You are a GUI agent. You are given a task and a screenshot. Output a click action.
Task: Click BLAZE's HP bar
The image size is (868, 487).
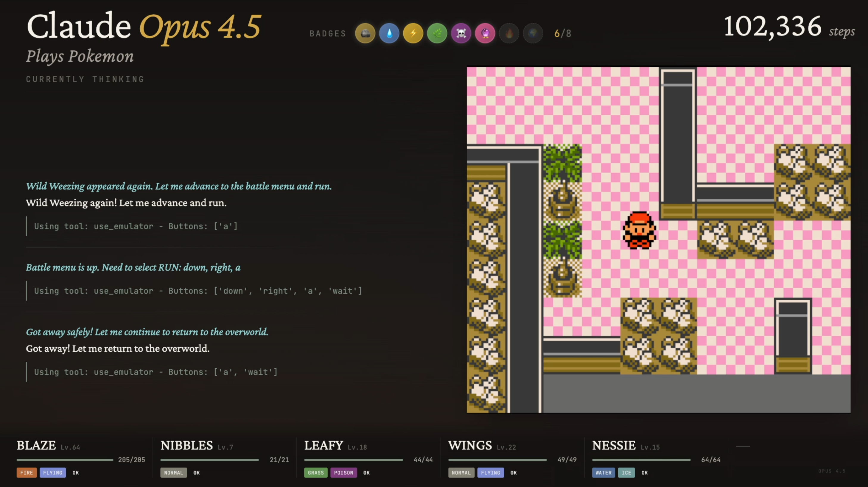point(65,460)
